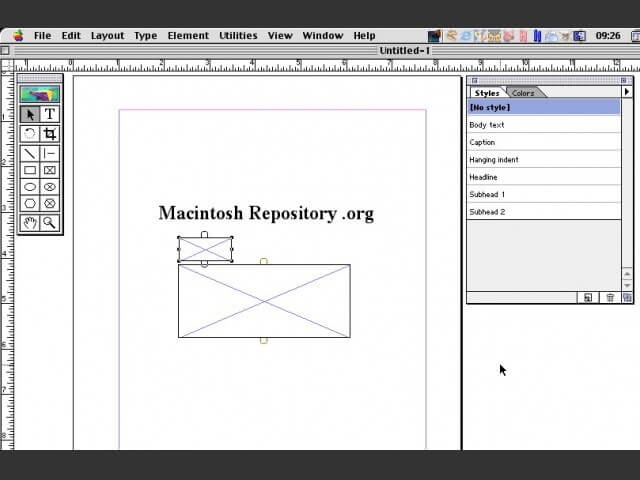Open the Help menu
The height and width of the screenshot is (480, 640).
[x=364, y=36]
